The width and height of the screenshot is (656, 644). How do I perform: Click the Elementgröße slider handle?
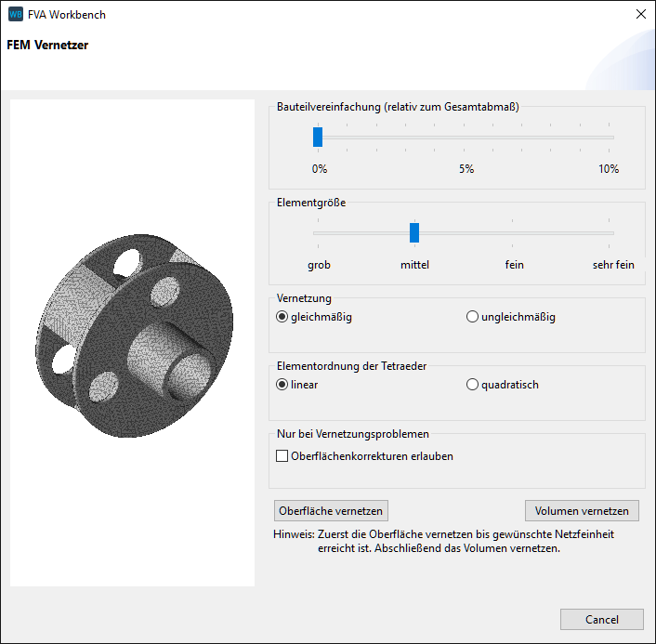pos(414,233)
